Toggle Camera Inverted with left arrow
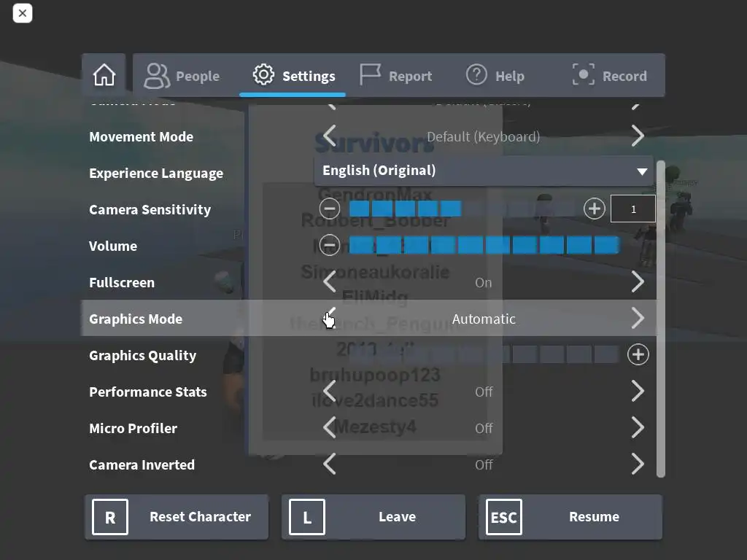This screenshot has width=747, height=560. 330,464
